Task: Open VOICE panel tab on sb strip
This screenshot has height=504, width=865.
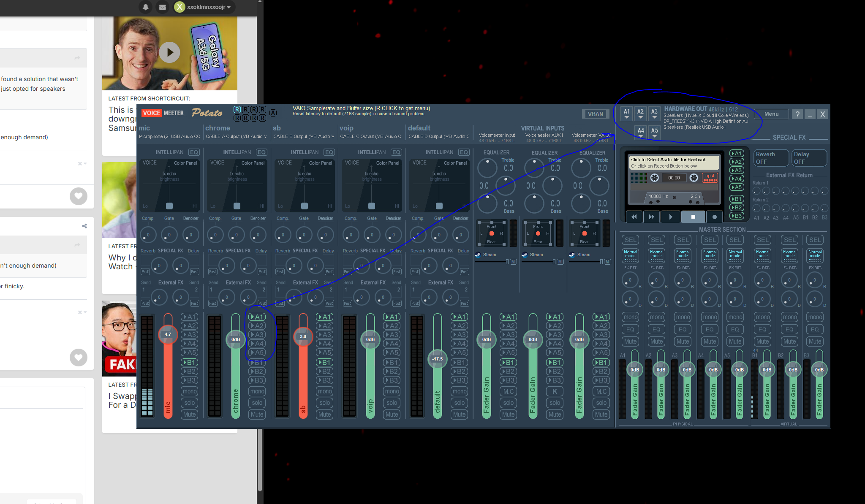Action: coord(285,163)
